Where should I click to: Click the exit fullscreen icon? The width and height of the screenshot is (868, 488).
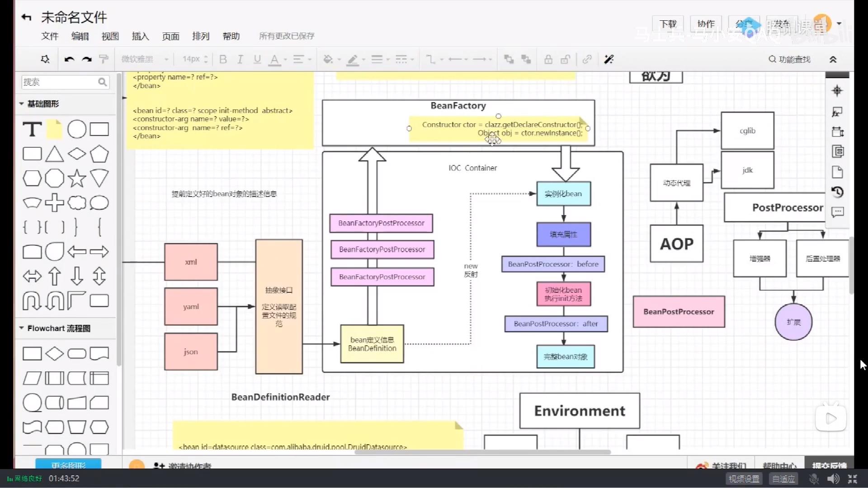[x=853, y=479]
